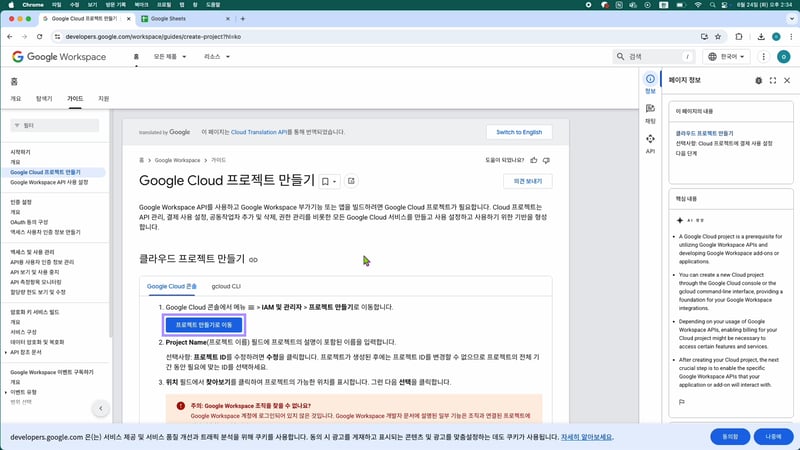Switch to the Google Sheets browser tab
The width and height of the screenshot is (800, 450).
click(184, 19)
